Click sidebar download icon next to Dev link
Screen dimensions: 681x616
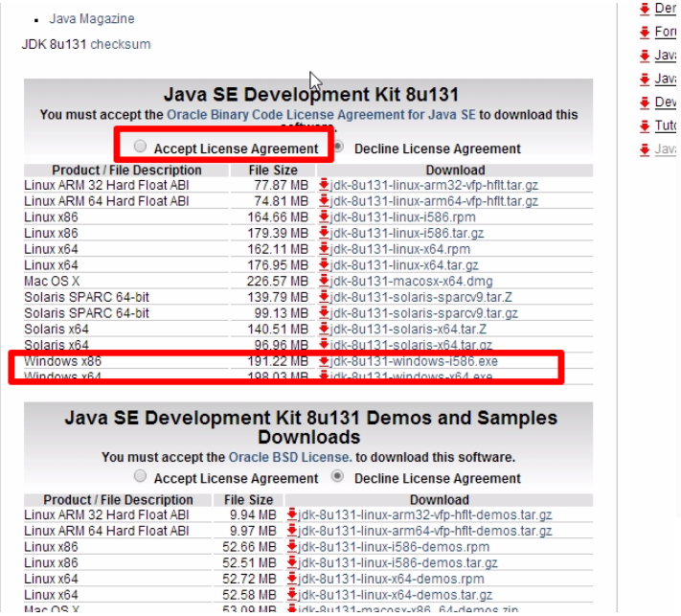point(645,103)
